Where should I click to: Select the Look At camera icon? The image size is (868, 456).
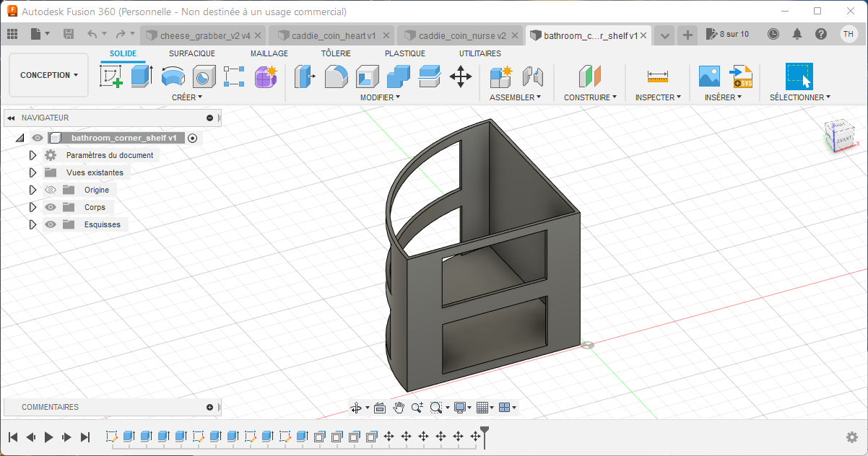click(380, 408)
